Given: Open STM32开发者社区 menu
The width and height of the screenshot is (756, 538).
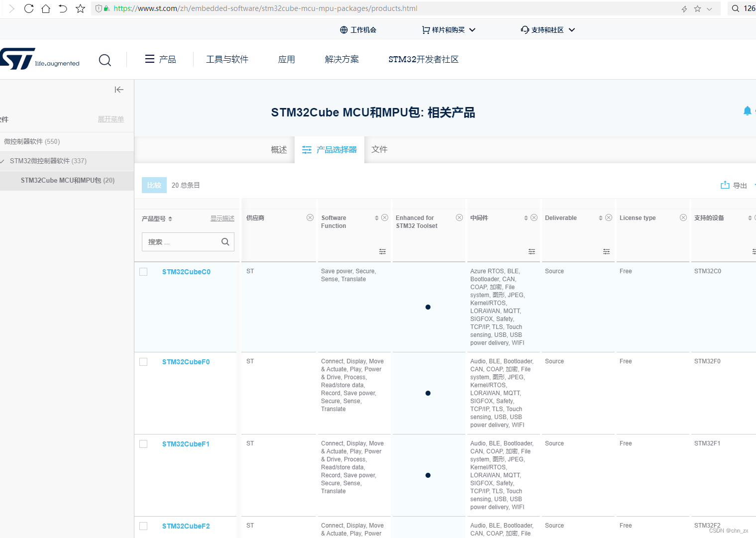Looking at the screenshot, I should [424, 59].
